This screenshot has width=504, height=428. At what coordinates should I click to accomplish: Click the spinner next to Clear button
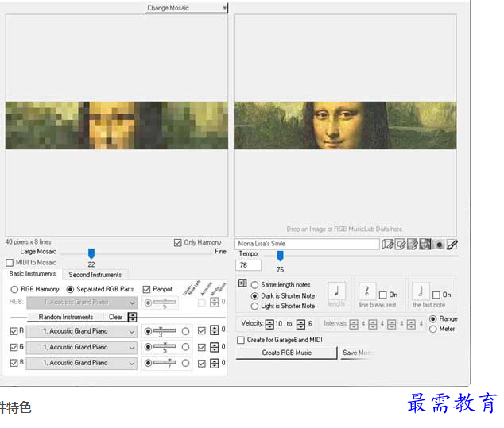click(132, 317)
